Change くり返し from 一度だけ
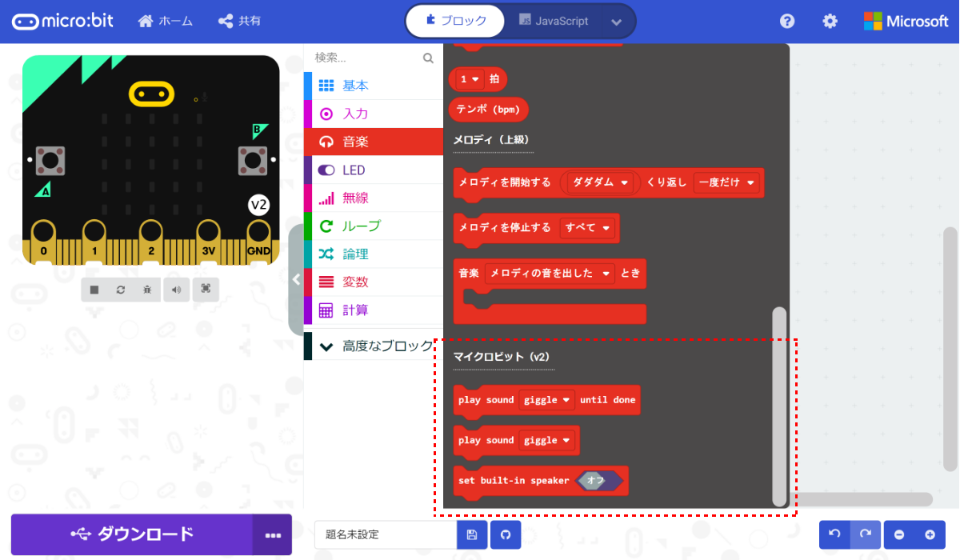 coord(726,182)
